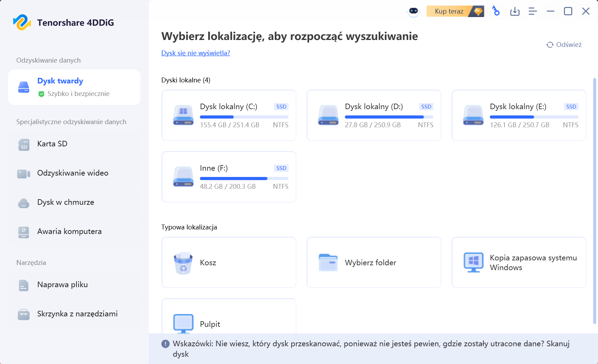This screenshot has height=364, width=598.
Task: Click the drive icon for F:
Action: pos(183,177)
